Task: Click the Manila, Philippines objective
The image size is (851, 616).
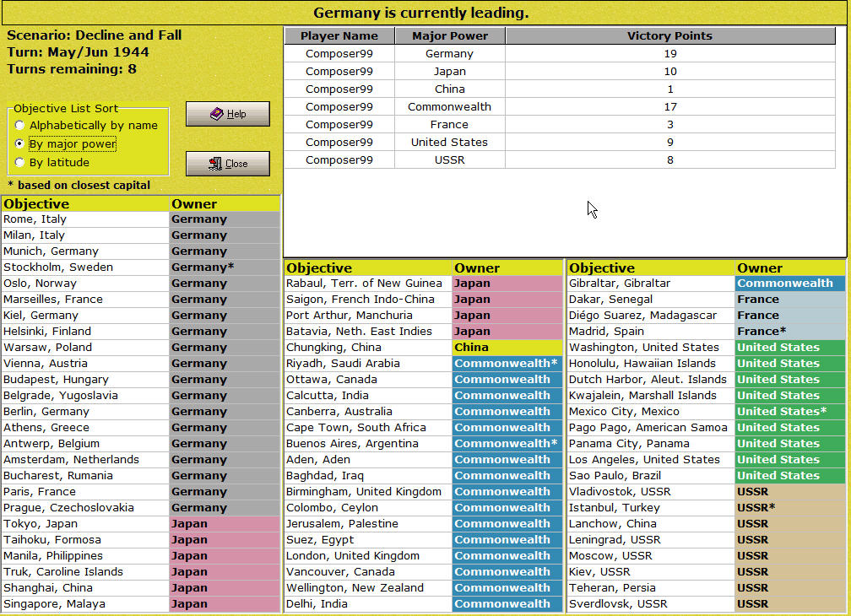Action: click(x=85, y=556)
